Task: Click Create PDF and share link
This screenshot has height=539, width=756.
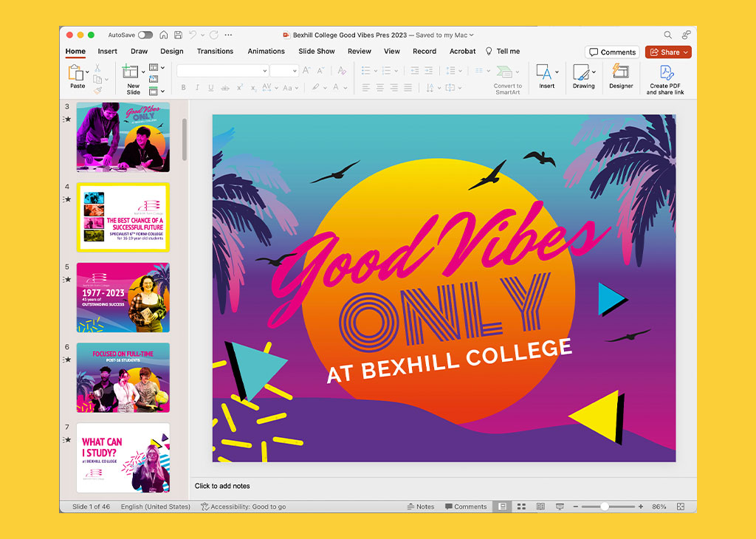Action: click(665, 80)
